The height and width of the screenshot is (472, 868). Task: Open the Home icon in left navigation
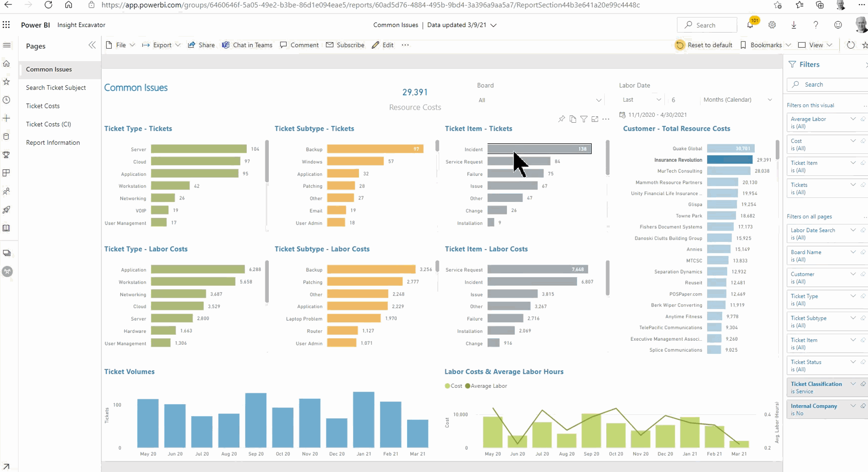[x=7, y=64]
